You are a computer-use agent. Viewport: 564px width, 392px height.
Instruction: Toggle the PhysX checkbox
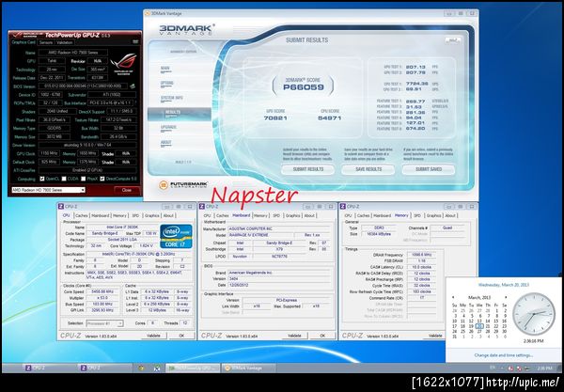[x=83, y=179]
